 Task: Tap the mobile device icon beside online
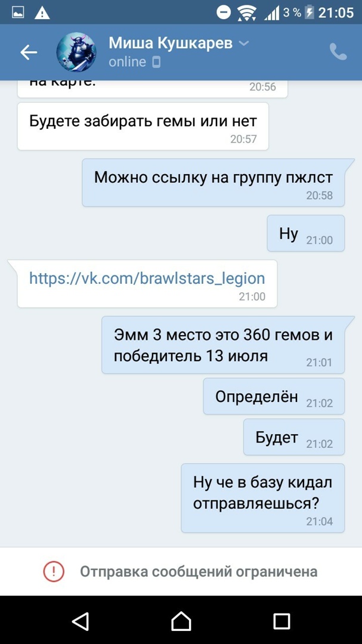pyautogui.click(x=156, y=63)
